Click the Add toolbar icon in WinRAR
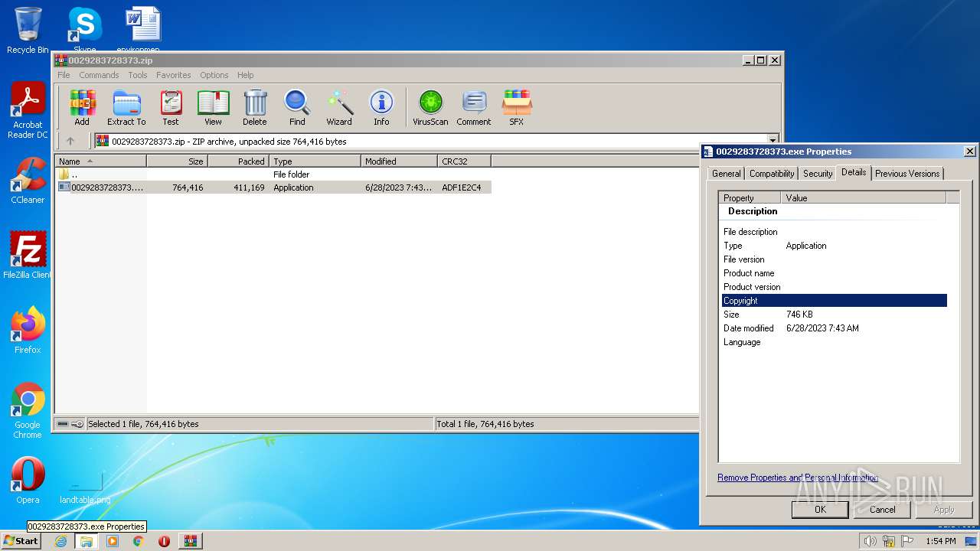980x551 pixels. click(x=82, y=107)
